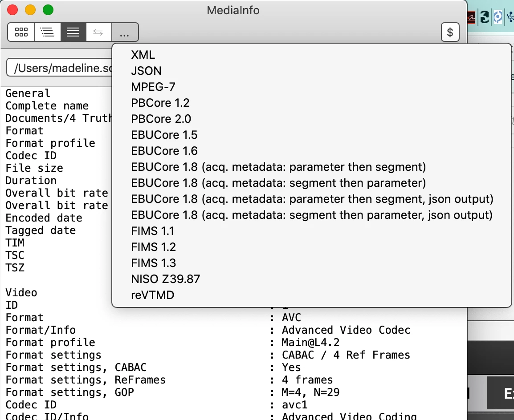Image resolution: width=514 pixels, height=420 pixels.
Task: Click the 'TIM' row label
Action: tap(15, 242)
